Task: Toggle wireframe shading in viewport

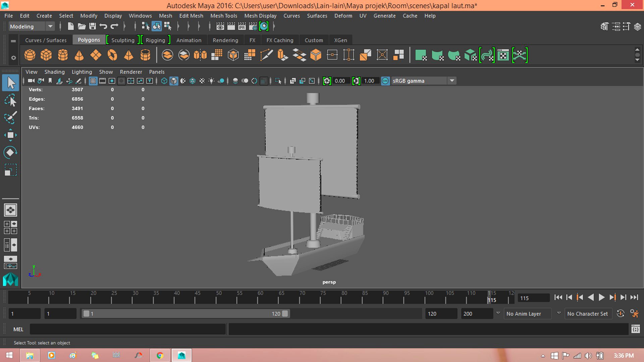Action: pos(164,81)
